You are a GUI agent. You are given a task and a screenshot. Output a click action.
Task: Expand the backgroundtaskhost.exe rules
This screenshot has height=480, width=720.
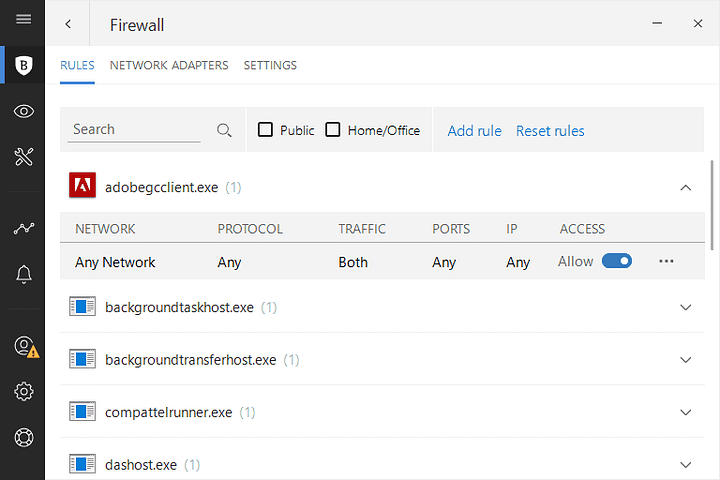[x=685, y=307]
